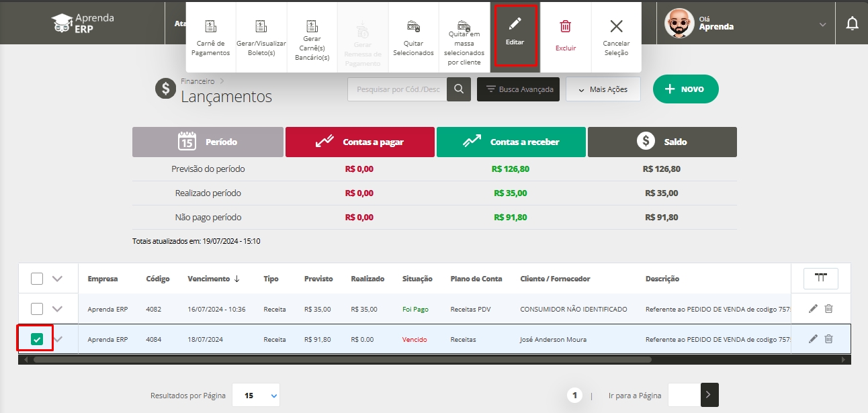Check the checkbox for entry 4082

(37, 309)
